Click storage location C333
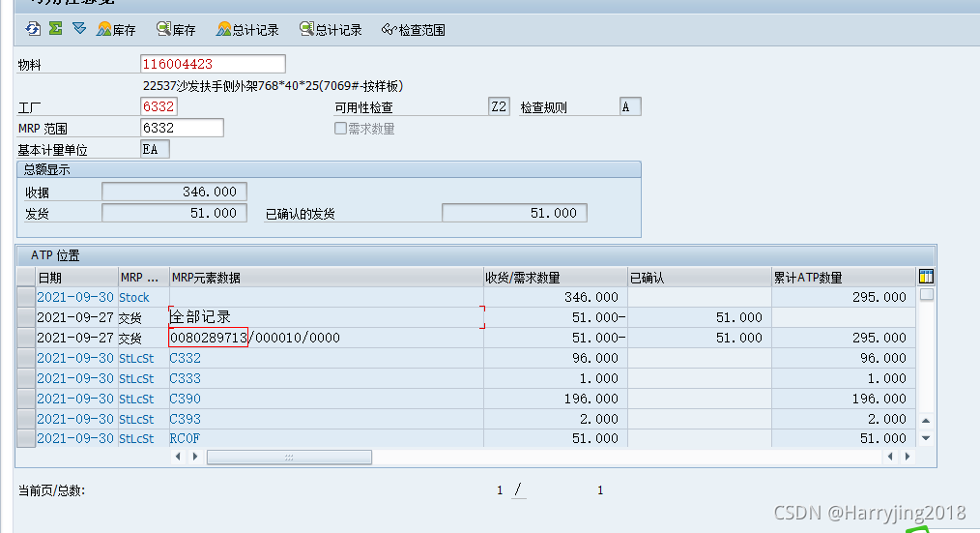Image resolution: width=980 pixels, height=533 pixels. coord(185,378)
